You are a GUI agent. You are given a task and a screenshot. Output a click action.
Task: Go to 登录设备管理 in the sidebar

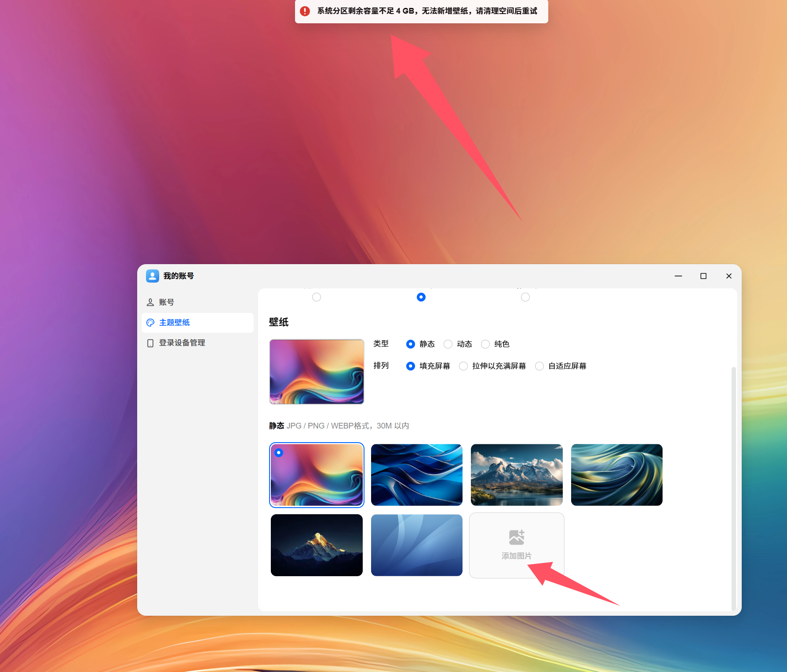pyautogui.click(x=197, y=343)
